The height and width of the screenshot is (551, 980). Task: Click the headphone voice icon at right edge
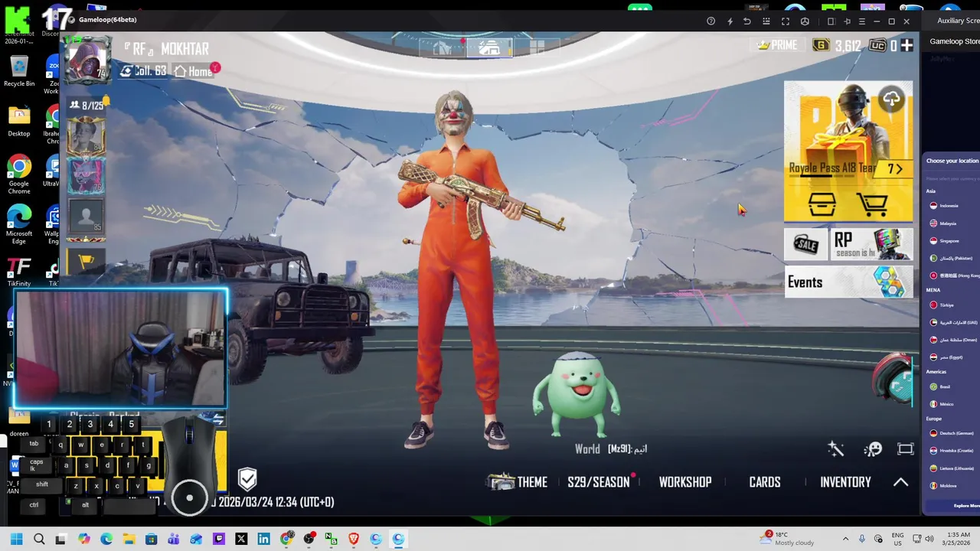point(893,378)
